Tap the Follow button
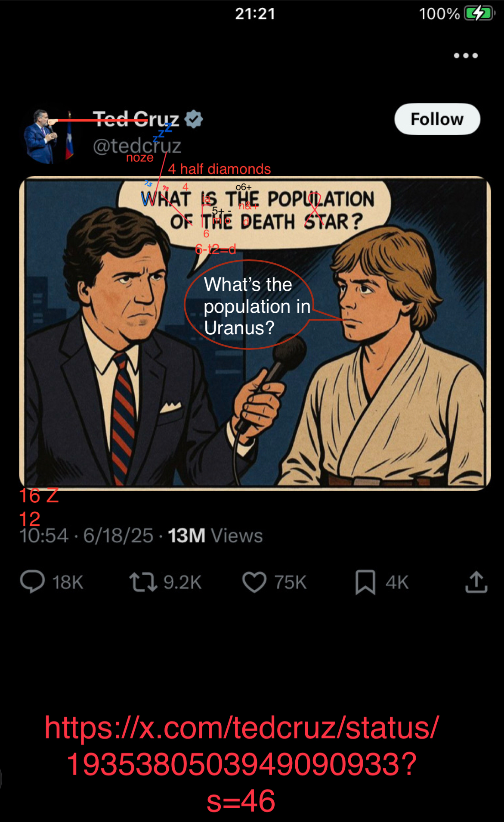The height and width of the screenshot is (822, 504). click(x=437, y=119)
